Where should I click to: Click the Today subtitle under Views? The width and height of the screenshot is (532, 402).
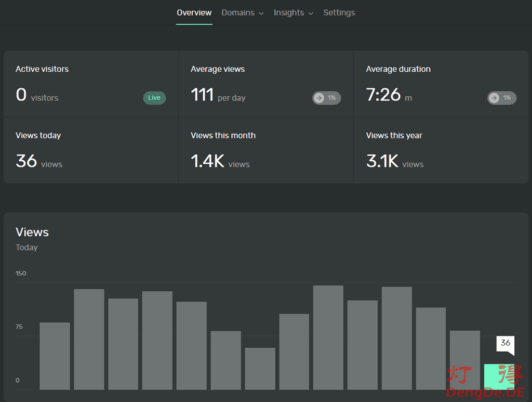pos(26,248)
